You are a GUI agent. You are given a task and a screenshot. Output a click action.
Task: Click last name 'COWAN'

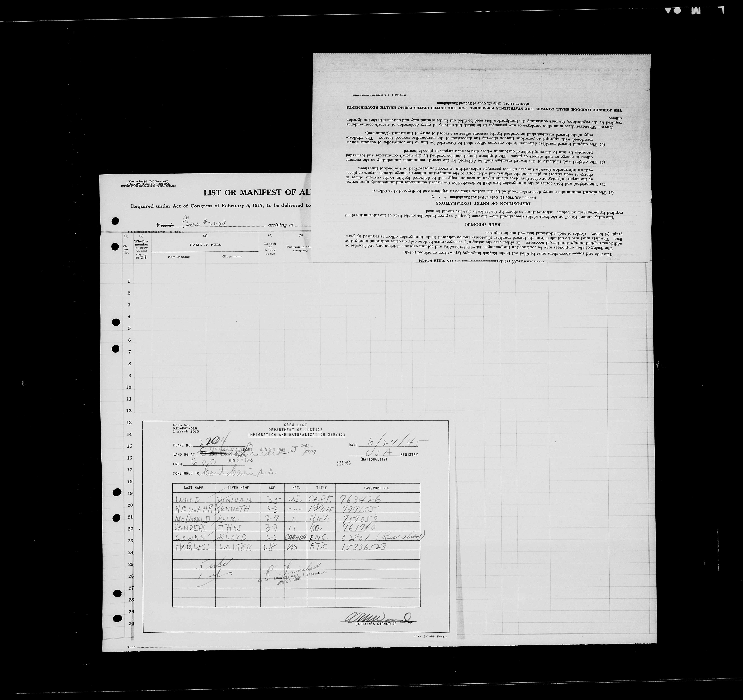click(x=191, y=538)
